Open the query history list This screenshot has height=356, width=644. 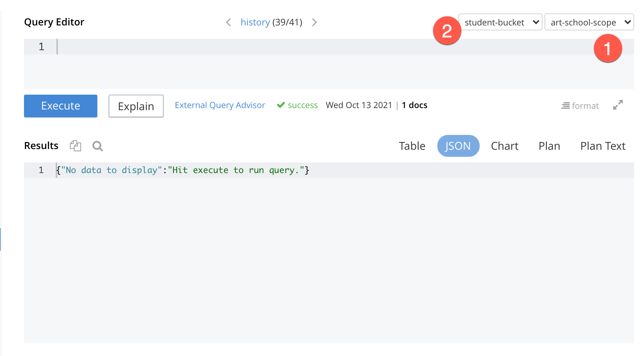coord(255,22)
